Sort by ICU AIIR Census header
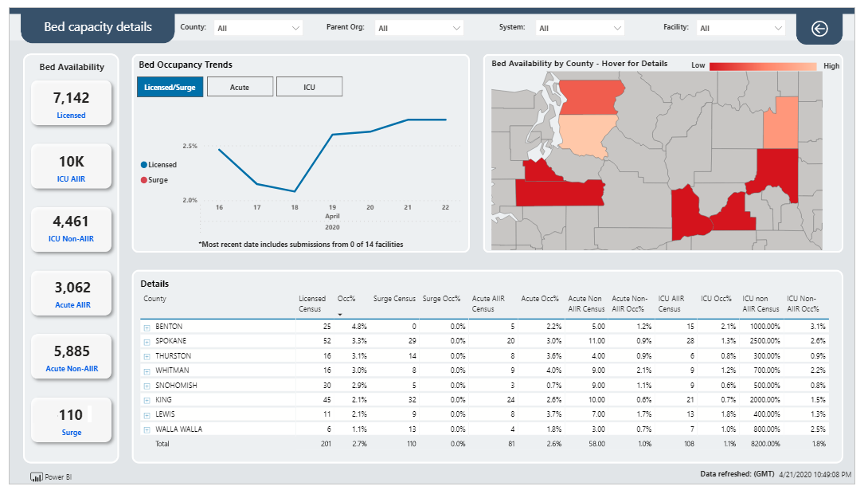 [671, 304]
